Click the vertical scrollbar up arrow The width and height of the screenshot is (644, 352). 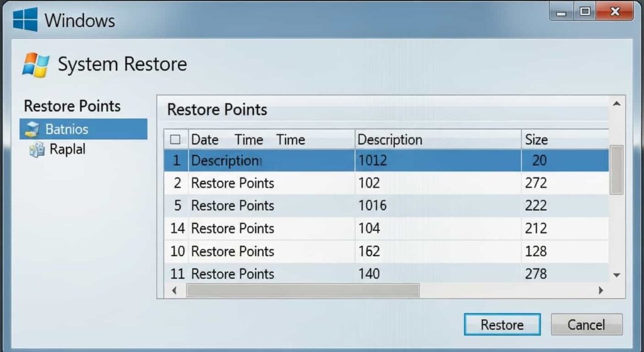[616, 104]
